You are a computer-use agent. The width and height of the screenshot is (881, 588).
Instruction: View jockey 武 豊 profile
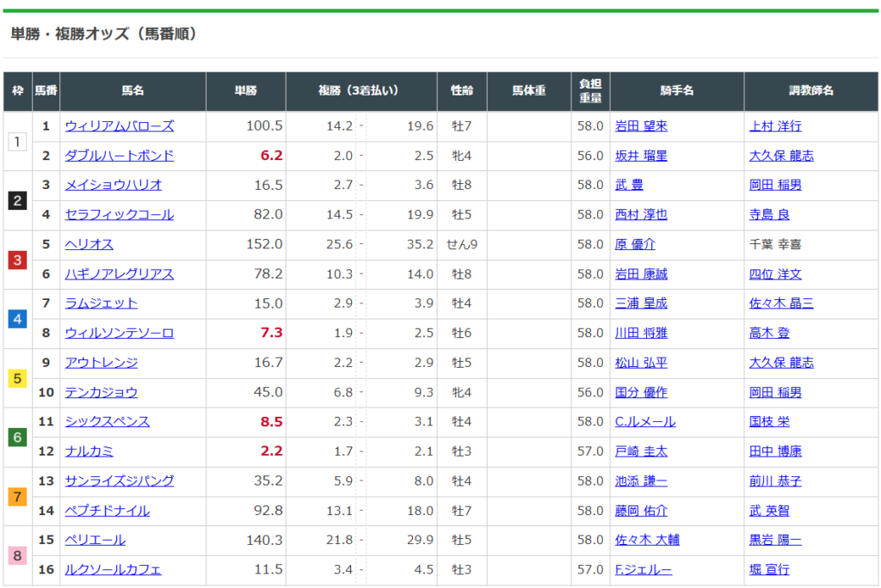pos(629,185)
